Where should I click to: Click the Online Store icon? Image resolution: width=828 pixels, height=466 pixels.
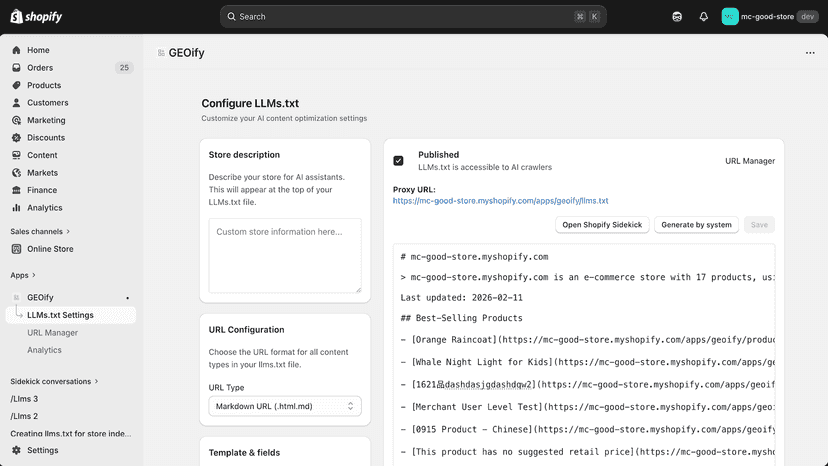[16, 249]
